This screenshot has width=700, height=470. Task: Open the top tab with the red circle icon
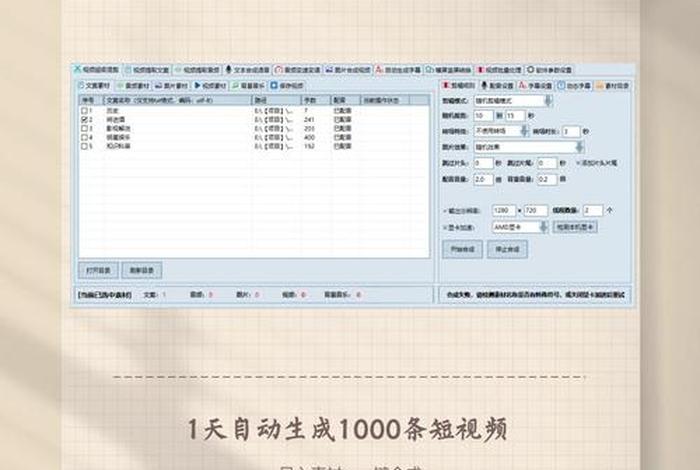pos(297,70)
